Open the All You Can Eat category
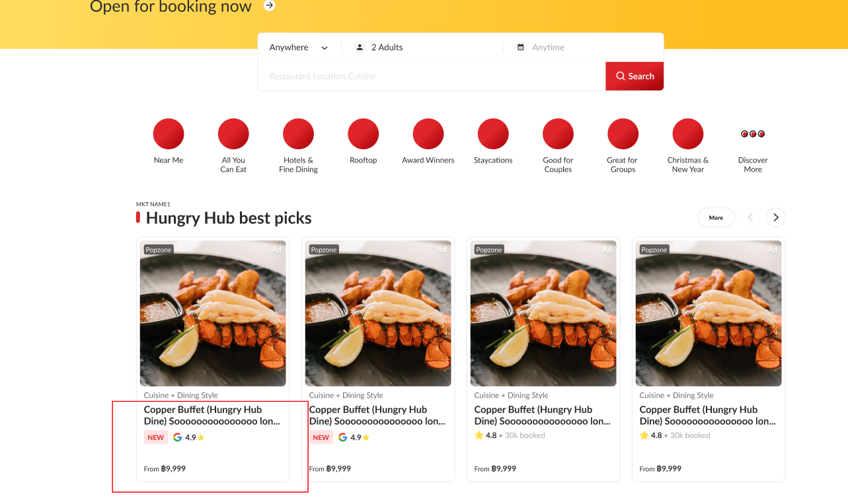Screen dimensions: 848x504 tap(233, 134)
